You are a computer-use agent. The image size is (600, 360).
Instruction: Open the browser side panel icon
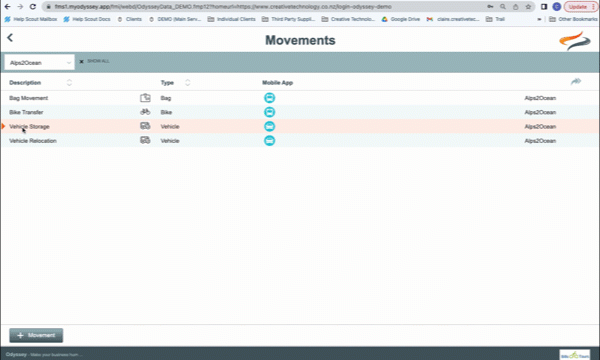click(544, 7)
